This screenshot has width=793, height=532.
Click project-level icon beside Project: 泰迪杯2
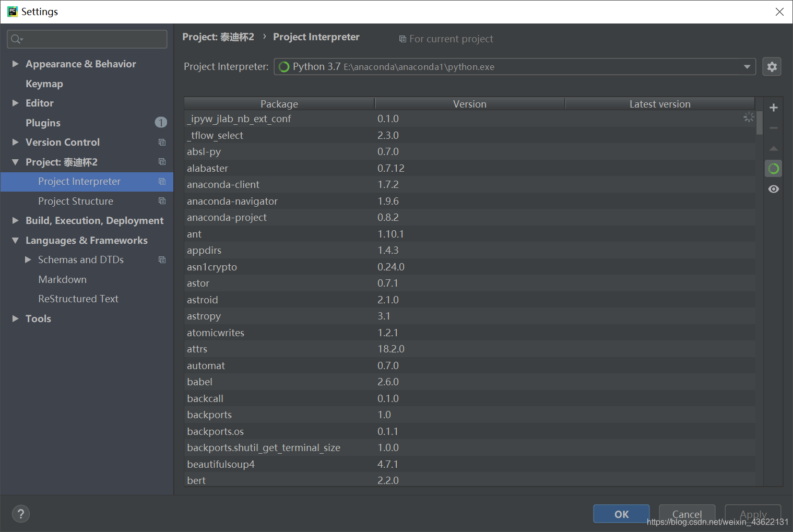pyautogui.click(x=162, y=162)
